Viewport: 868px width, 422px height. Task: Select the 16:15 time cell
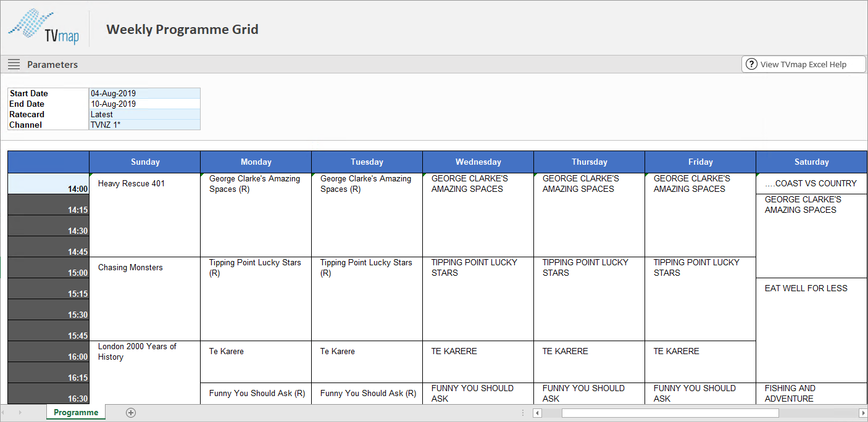click(48, 373)
